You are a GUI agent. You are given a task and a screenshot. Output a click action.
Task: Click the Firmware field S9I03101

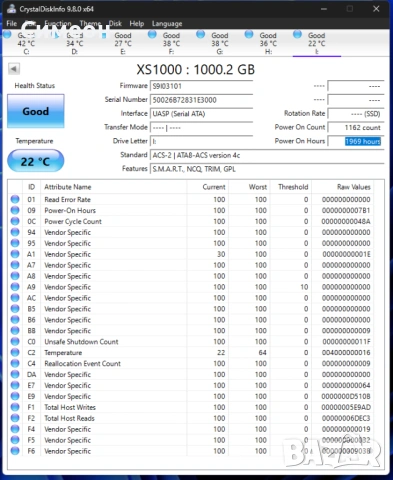(201, 86)
